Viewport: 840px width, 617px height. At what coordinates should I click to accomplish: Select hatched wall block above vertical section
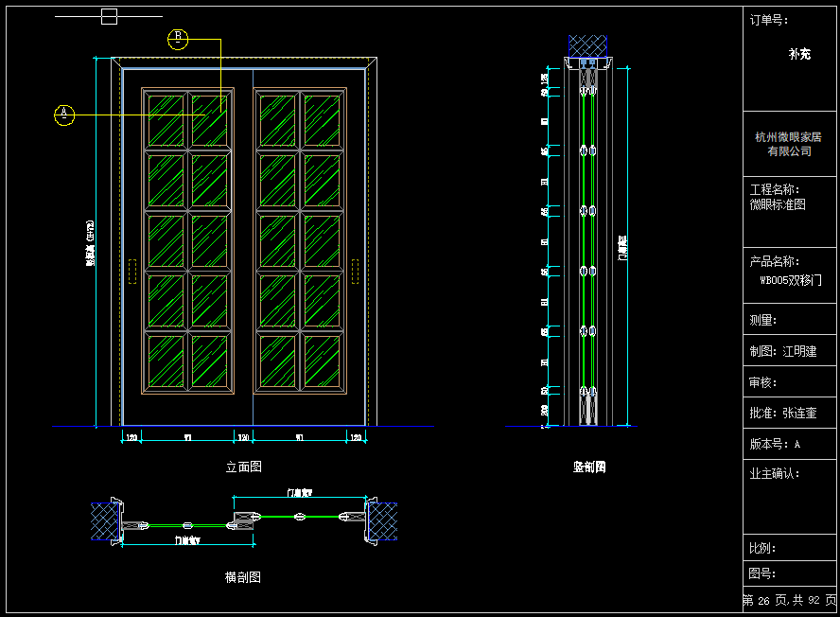(587, 45)
